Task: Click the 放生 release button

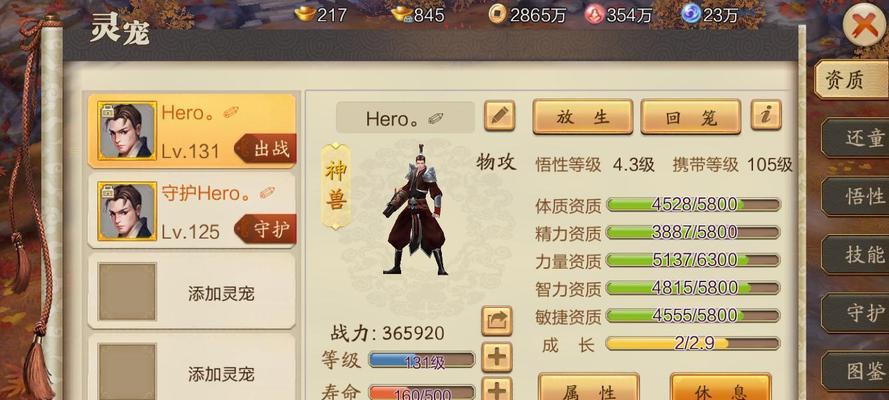Action: pos(583,117)
